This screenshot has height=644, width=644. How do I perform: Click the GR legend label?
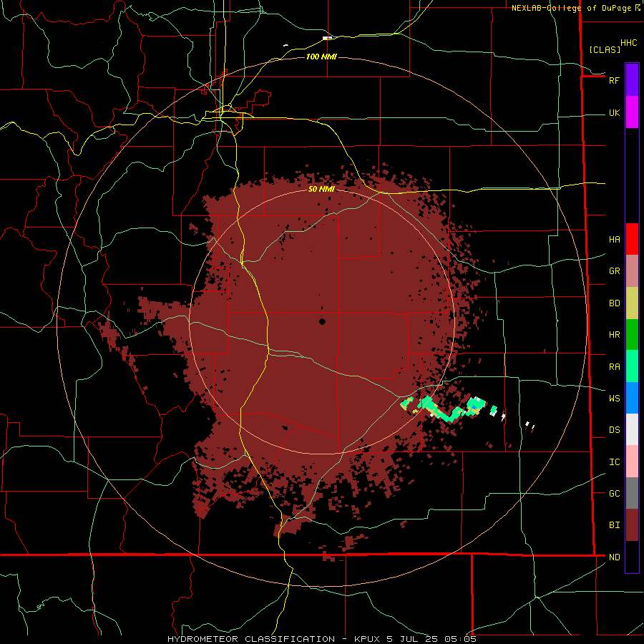pyautogui.click(x=614, y=271)
